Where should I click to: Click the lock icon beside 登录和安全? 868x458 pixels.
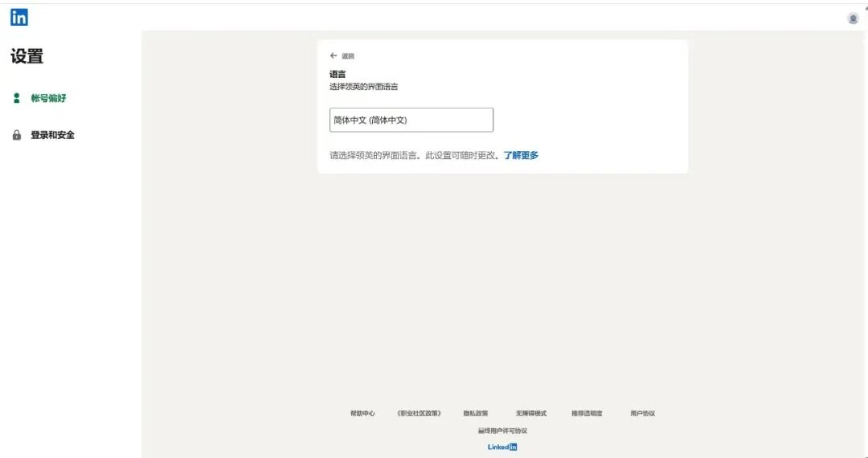point(17,135)
